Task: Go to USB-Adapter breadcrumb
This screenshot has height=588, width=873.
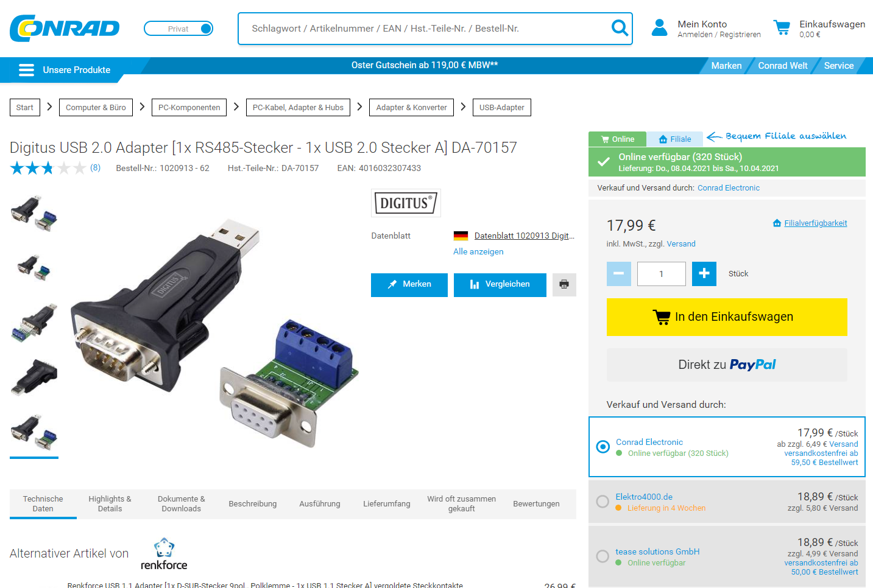Action: (x=502, y=108)
